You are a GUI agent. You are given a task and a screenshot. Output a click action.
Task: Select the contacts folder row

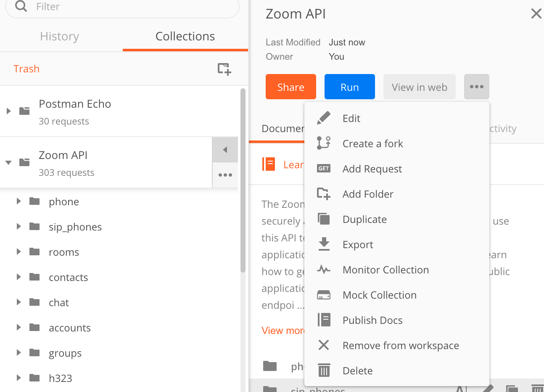(x=119, y=277)
